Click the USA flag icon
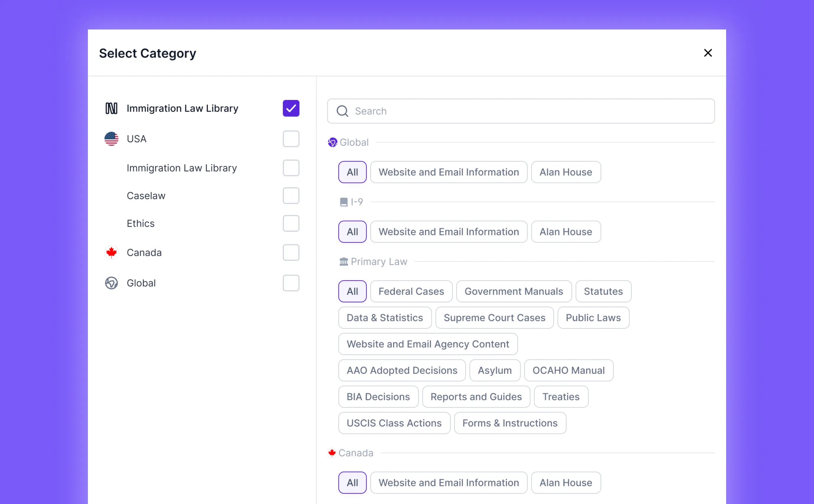The height and width of the screenshot is (504, 814). (x=111, y=139)
